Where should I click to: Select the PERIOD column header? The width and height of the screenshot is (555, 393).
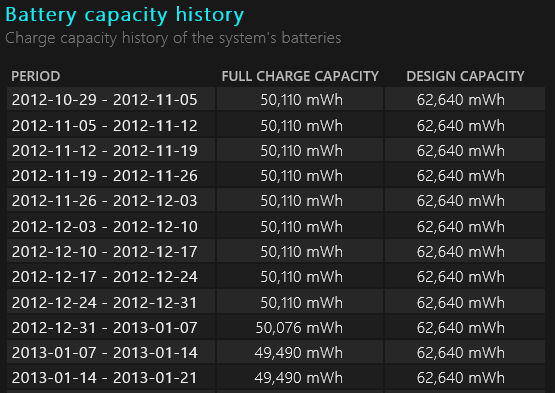pyautogui.click(x=36, y=76)
